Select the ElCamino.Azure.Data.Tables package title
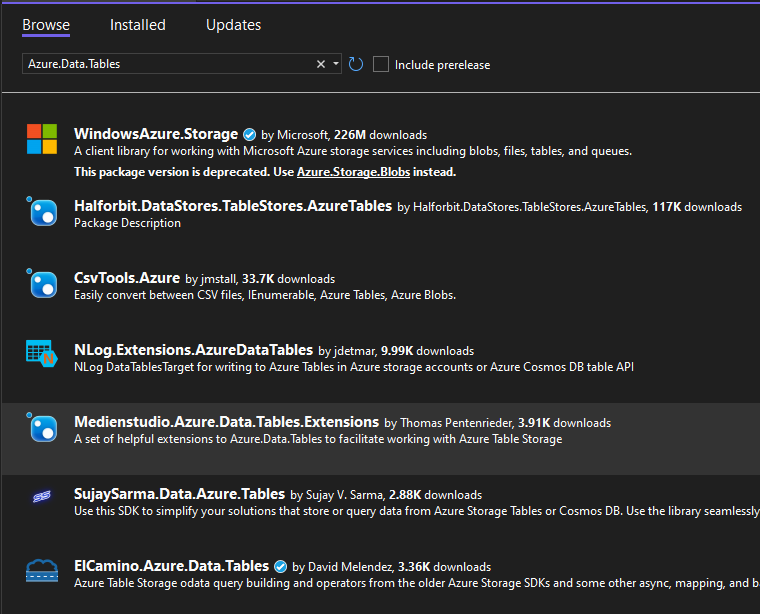 (x=172, y=566)
